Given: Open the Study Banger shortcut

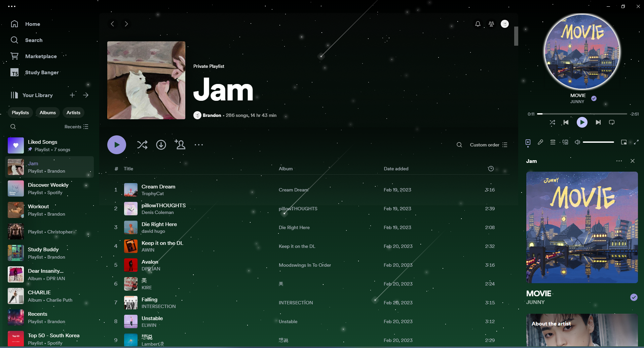Looking at the screenshot, I should click(x=34, y=72).
